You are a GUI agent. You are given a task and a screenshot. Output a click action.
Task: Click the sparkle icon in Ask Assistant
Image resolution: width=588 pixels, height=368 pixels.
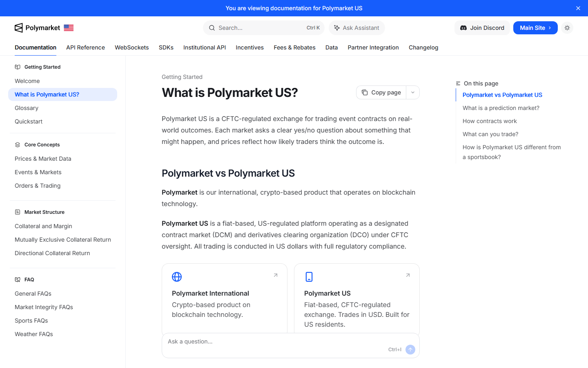337,28
